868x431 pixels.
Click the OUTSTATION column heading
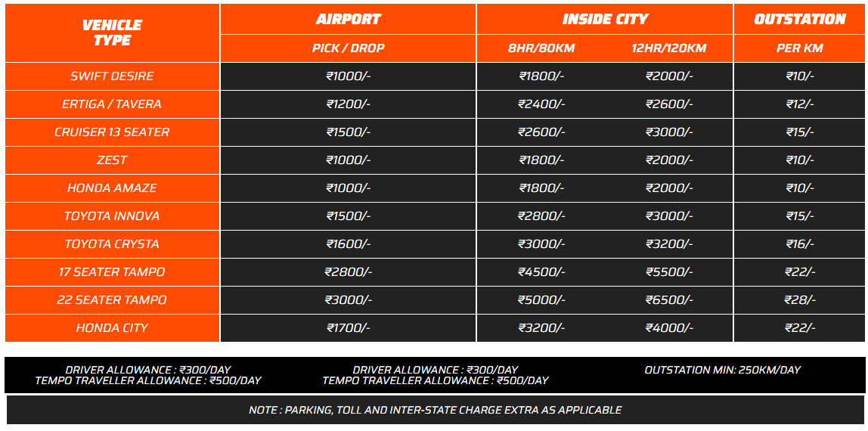click(x=800, y=19)
